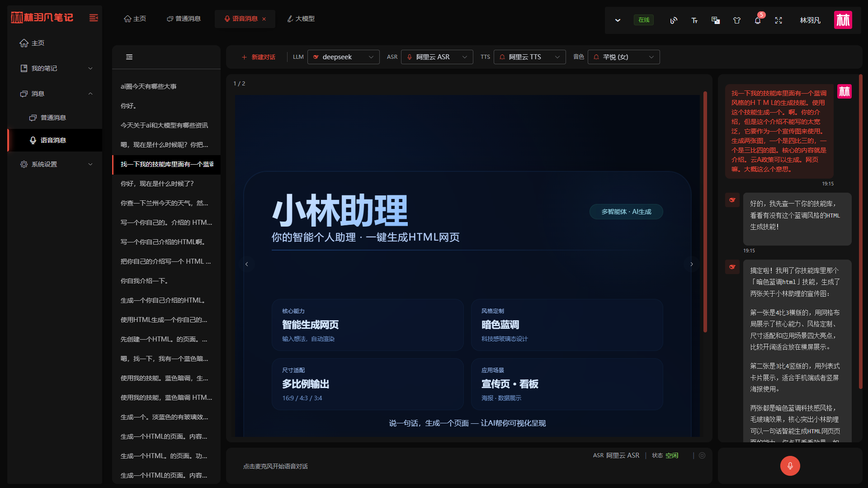Click the 宣传页 · 看板 card
868x488 pixels.
tap(567, 384)
